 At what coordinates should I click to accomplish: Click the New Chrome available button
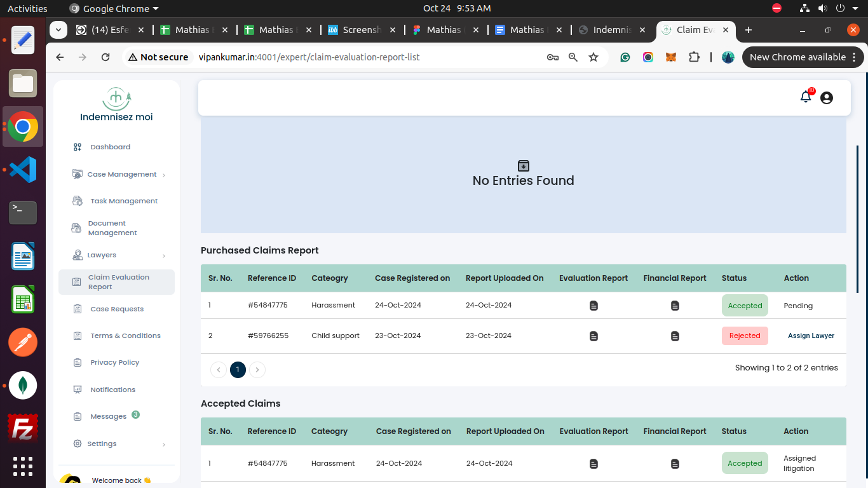[x=797, y=57]
